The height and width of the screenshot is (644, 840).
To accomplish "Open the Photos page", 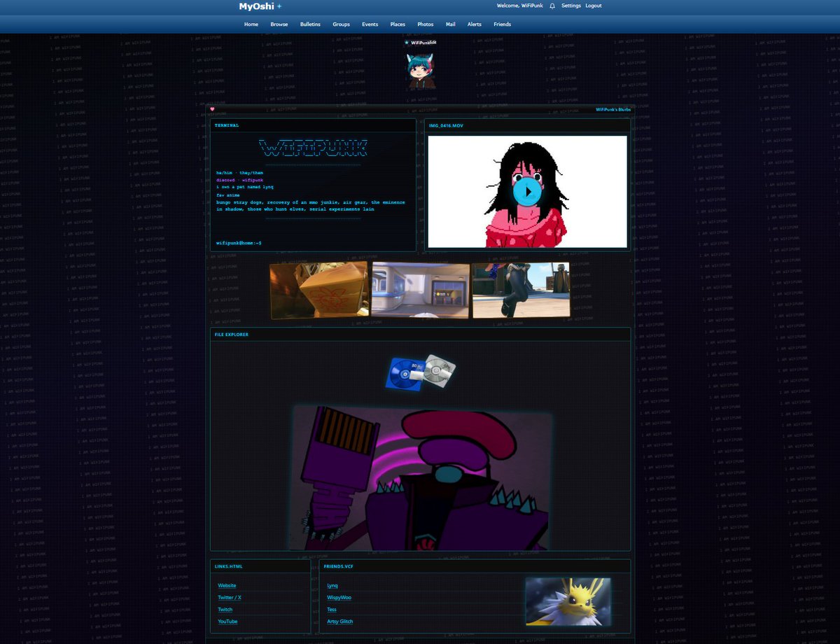I will pos(426,24).
